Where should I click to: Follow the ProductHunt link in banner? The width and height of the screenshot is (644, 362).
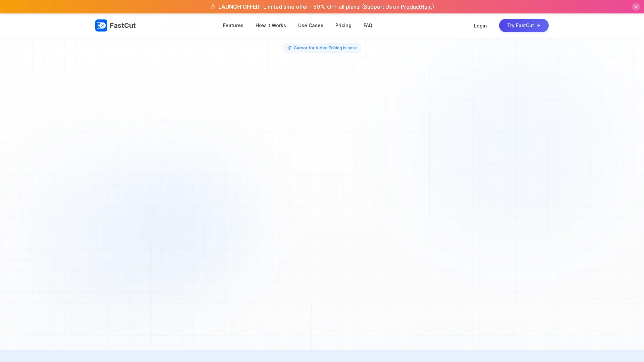(x=416, y=7)
